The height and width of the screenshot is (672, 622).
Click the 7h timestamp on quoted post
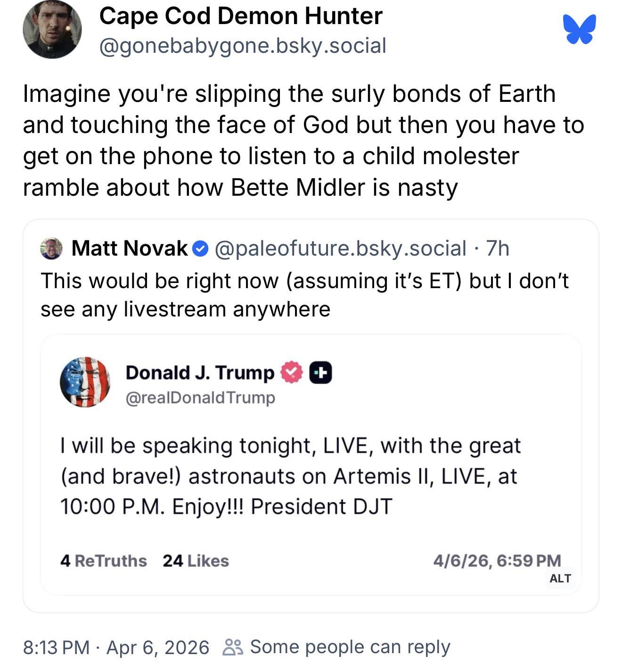(498, 249)
